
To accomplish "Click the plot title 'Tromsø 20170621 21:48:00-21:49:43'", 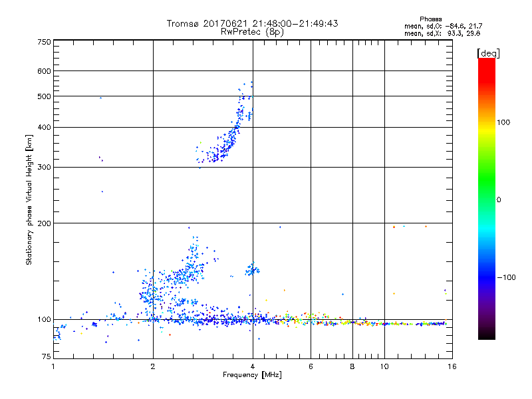I will [252, 23].
